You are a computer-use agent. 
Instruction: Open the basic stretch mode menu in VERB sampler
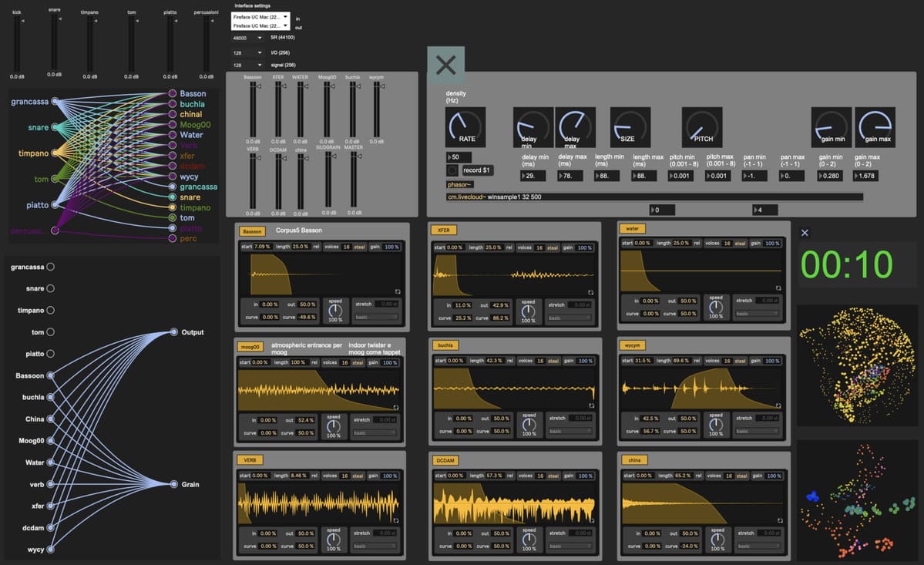pyautogui.click(x=375, y=547)
